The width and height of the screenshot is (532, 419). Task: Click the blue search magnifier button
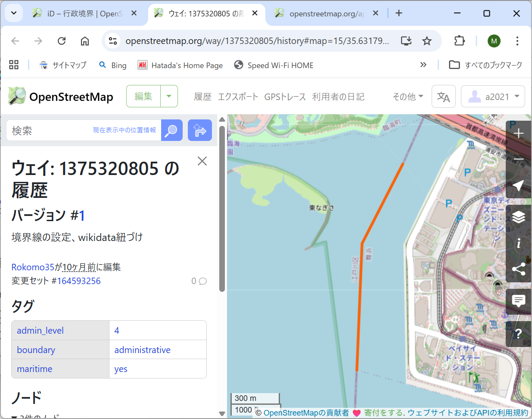(x=171, y=130)
